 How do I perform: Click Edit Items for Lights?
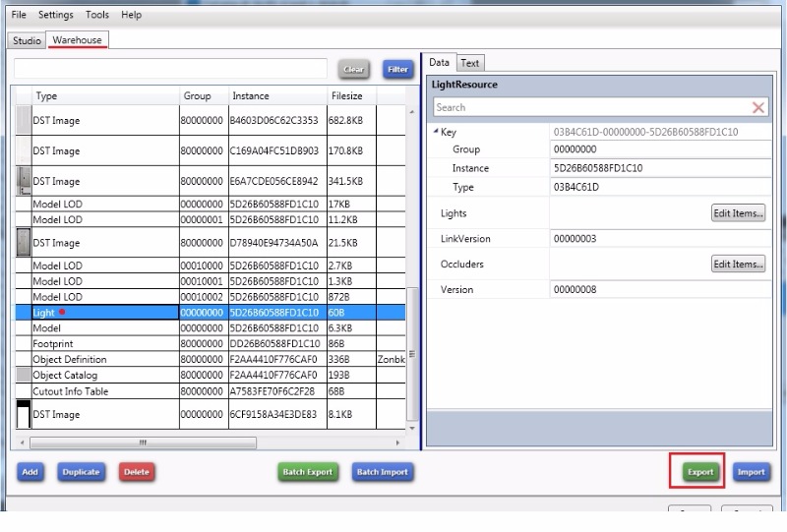click(x=738, y=213)
